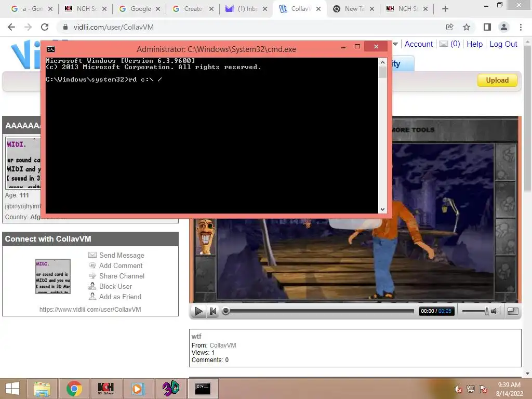Image resolution: width=532 pixels, height=399 pixels.
Task: Click Action Center flag tray icon
Action: point(483,389)
